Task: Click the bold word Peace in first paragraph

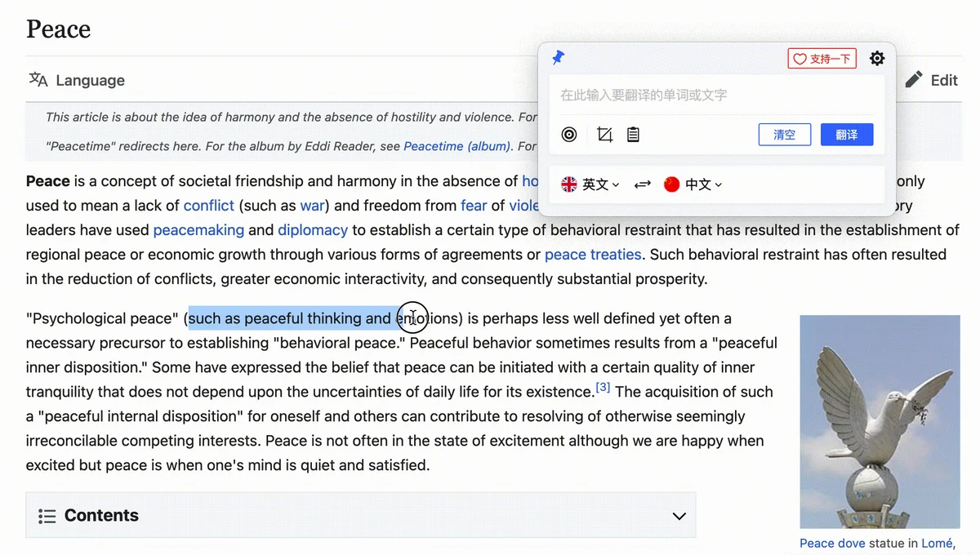Action: (x=47, y=181)
